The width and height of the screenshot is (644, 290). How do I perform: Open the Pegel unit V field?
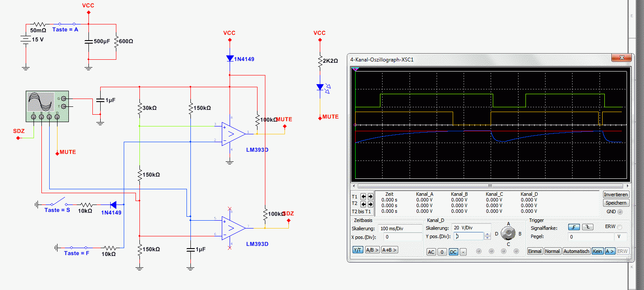point(620,236)
